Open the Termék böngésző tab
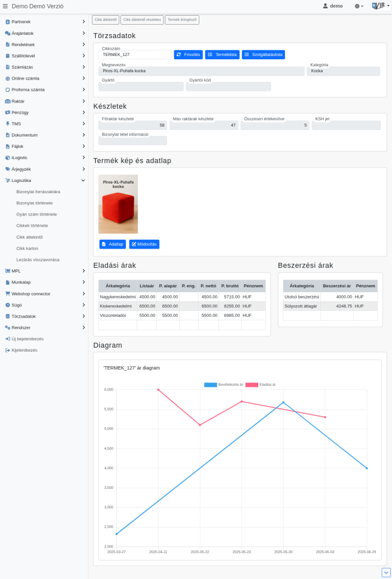The height and width of the screenshot is (579, 392). [x=182, y=20]
